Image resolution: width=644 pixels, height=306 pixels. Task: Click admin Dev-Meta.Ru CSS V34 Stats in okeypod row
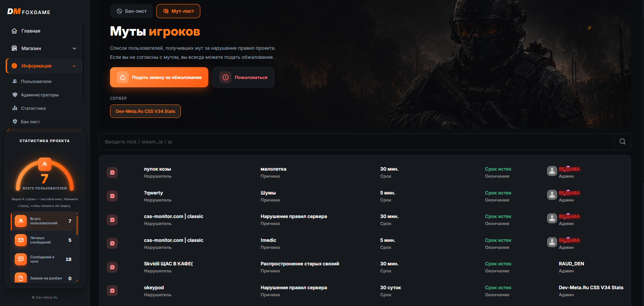pos(591,288)
